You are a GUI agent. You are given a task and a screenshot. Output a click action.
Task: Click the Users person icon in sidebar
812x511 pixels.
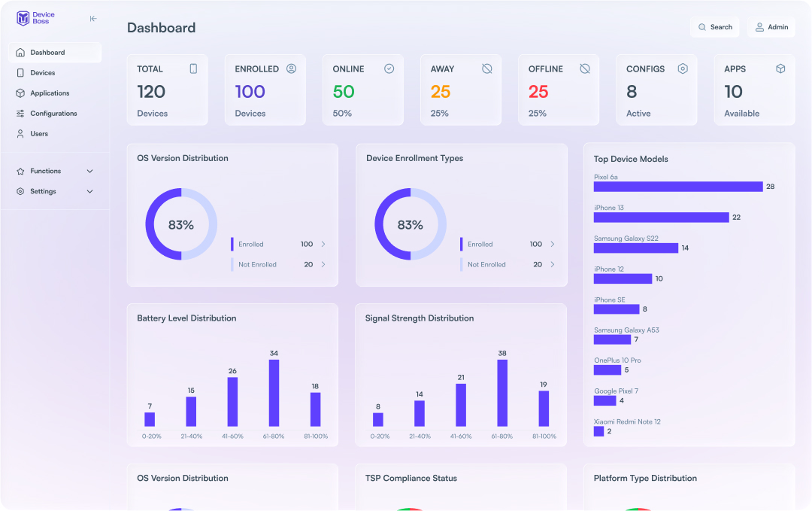point(20,133)
